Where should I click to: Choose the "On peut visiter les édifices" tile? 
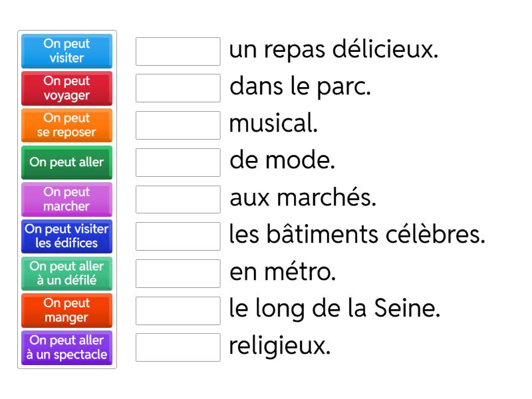(66, 236)
